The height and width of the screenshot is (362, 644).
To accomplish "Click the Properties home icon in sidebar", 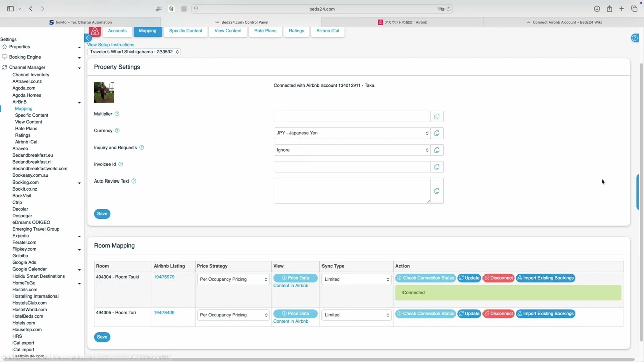I will [x=5, y=47].
